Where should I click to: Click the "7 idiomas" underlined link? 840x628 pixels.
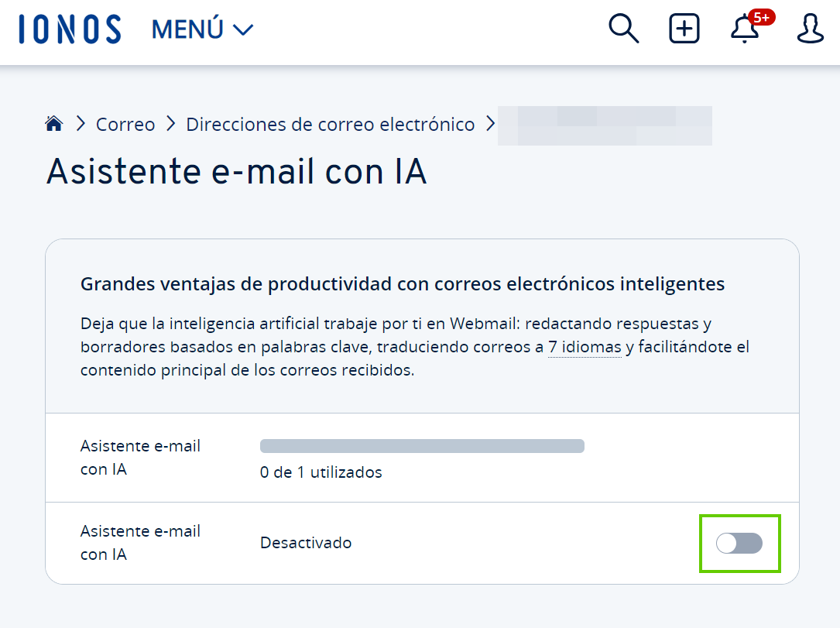585,347
